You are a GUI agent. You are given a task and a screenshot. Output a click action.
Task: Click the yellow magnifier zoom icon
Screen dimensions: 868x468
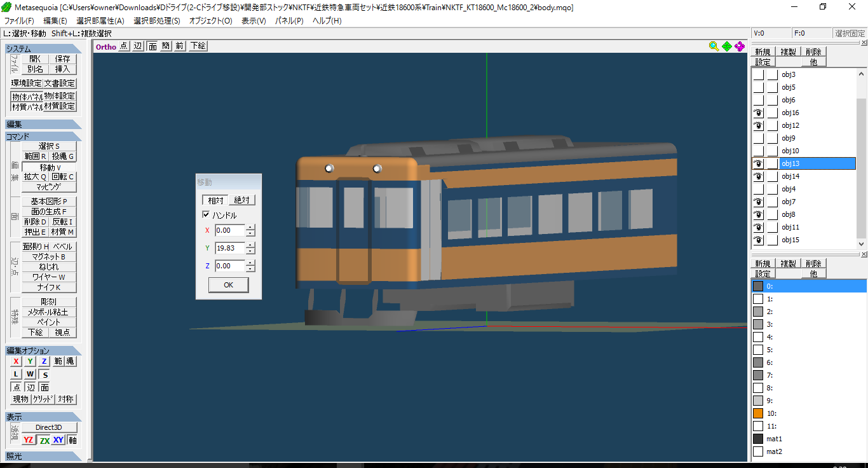[714, 46]
